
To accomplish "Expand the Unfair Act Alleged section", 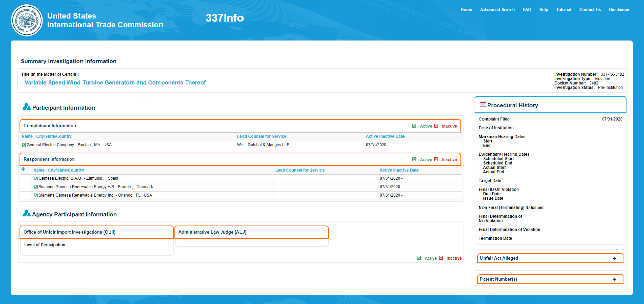I will (614, 258).
